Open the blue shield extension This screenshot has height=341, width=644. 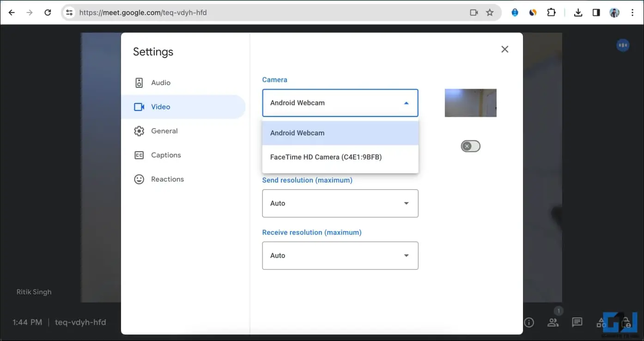click(515, 12)
